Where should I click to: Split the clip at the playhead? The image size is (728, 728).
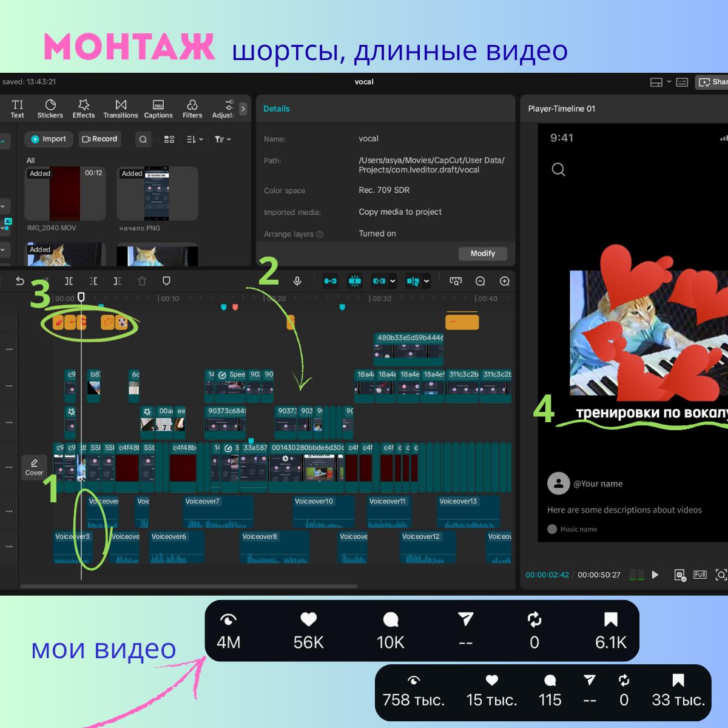pos(69,281)
